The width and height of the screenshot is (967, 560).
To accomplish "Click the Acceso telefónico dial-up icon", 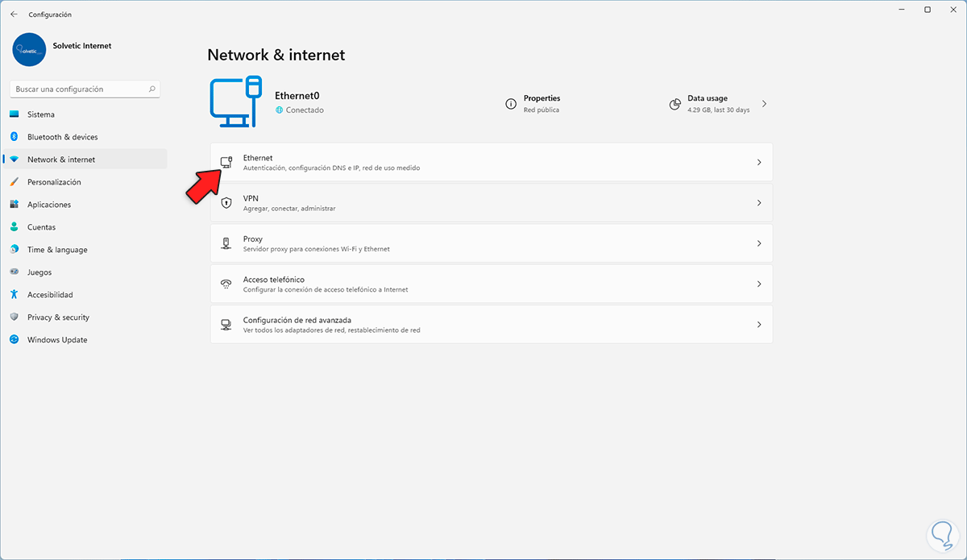I will [x=226, y=284].
